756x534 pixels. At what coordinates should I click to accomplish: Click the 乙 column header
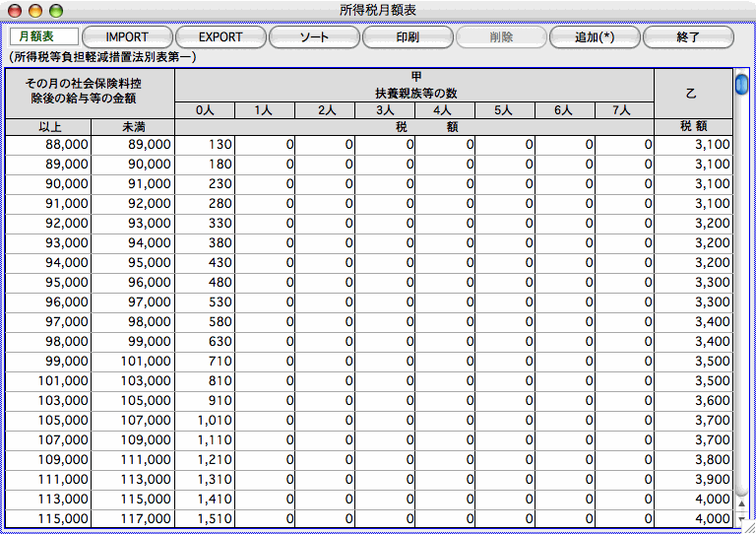pyautogui.click(x=694, y=93)
